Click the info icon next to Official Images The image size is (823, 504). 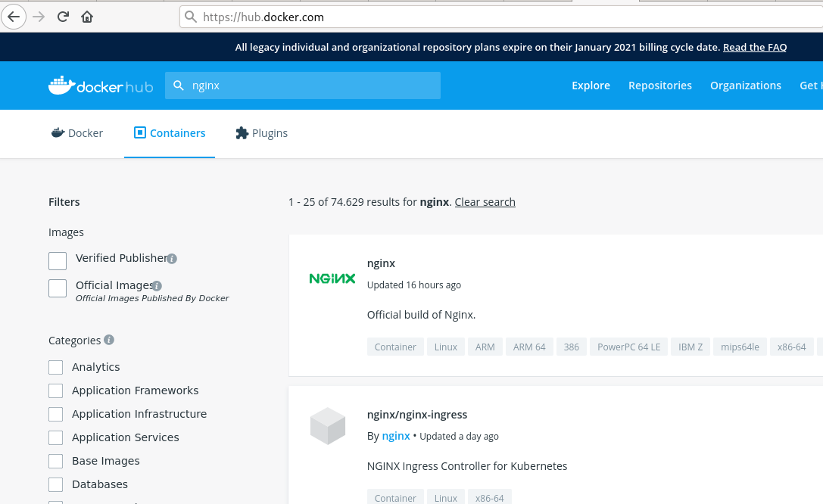[156, 285]
